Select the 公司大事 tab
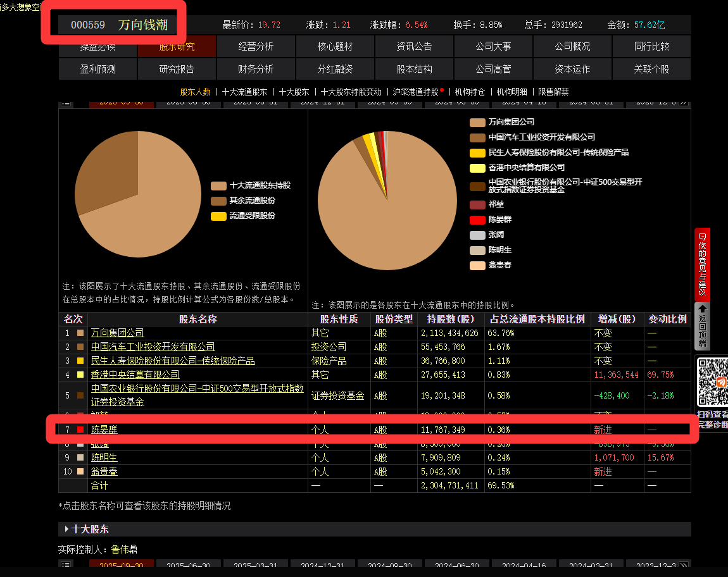Viewport: 728px width, 577px height. 493,47
